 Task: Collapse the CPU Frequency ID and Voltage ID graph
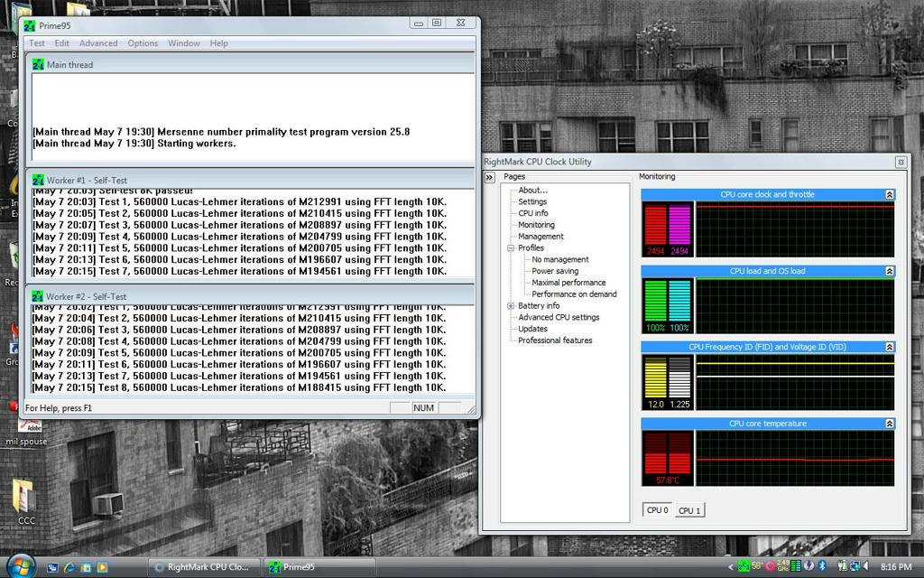click(x=889, y=347)
